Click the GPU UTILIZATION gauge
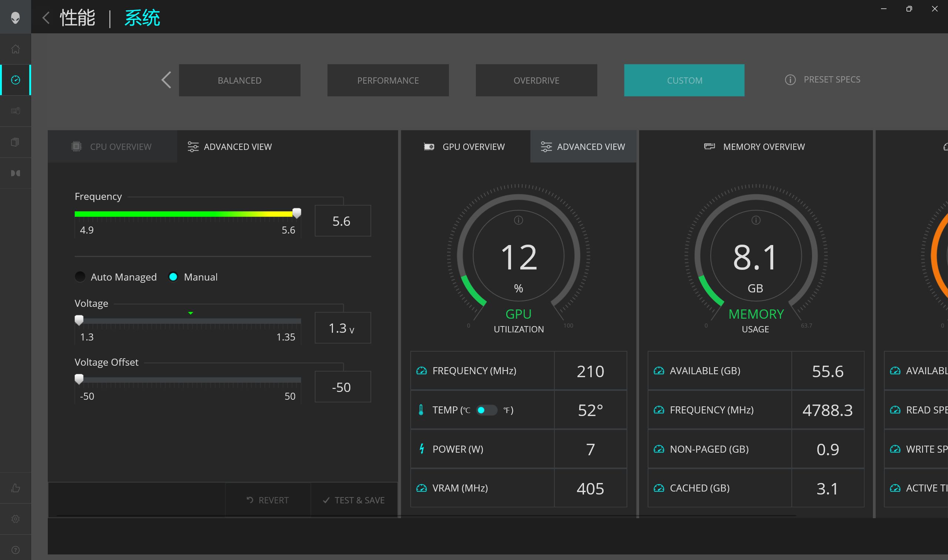Screen dimensions: 948x560 (x=518, y=256)
